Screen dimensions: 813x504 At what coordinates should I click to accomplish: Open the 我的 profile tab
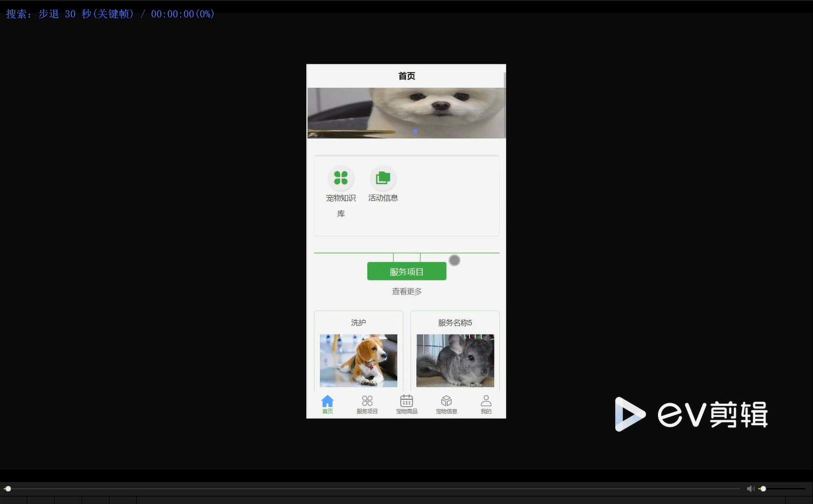[x=486, y=405]
